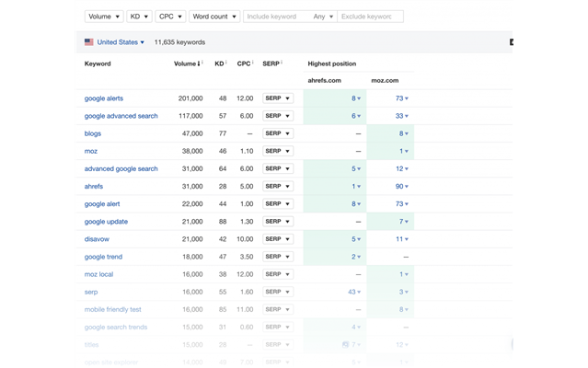Open the Volume filter dropdown
Viewport: 588px width, 368px height.
pyautogui.click(x=103, y=17)
